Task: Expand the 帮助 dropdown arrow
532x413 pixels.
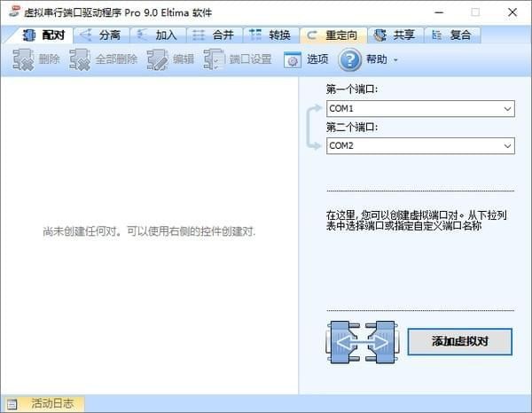Action: pyautogui.click(x=395, y=60)
